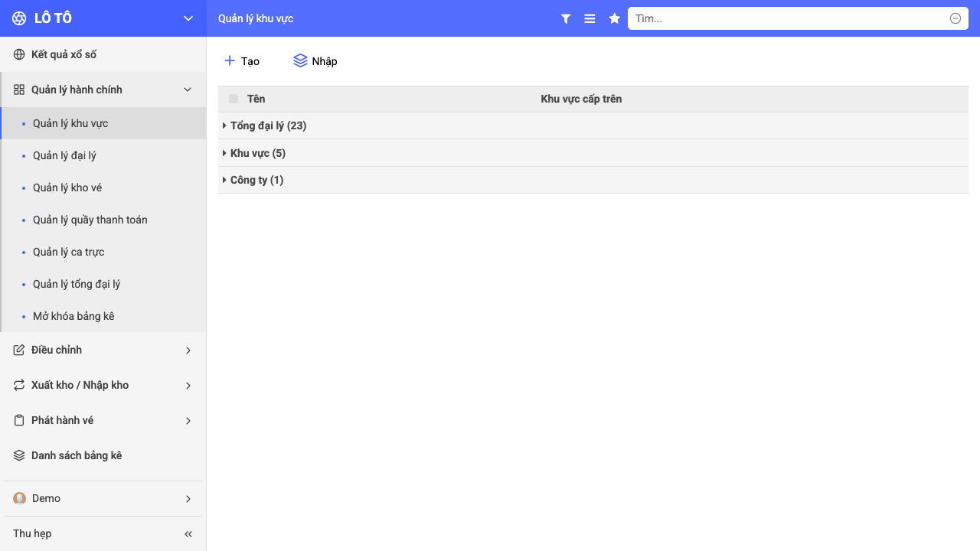Open the LÔ TÔ app dropdown chevron
Viewport: 980px width, 551px height.
[x=188, y=18]
